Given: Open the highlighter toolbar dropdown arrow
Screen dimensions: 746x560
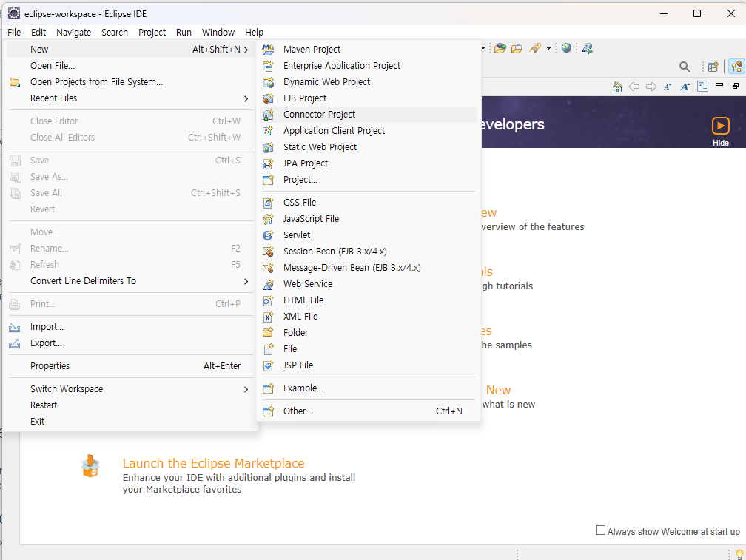Looking at the screenshot, I should [x=548, y=48].
